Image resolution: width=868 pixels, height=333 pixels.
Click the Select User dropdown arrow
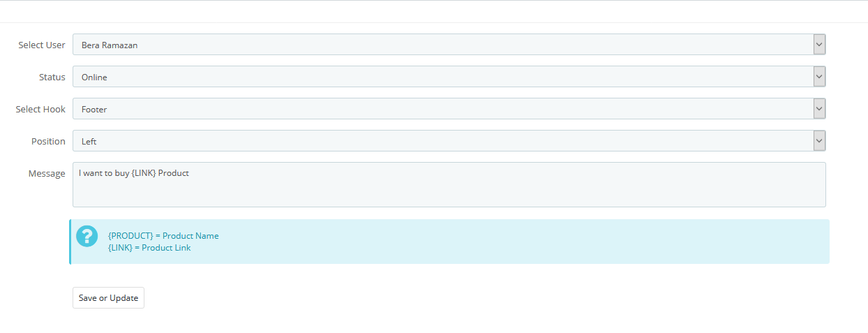(819, 45)
